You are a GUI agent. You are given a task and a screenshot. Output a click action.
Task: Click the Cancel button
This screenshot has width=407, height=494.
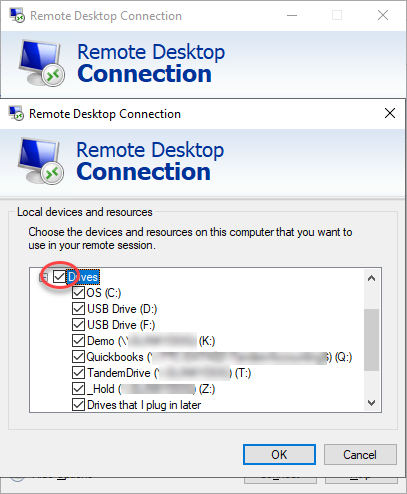point(360,454)
